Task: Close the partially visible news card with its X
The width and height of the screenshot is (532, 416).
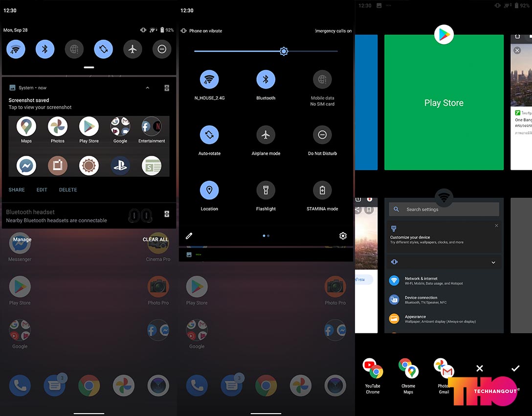Action: (517, 50)
